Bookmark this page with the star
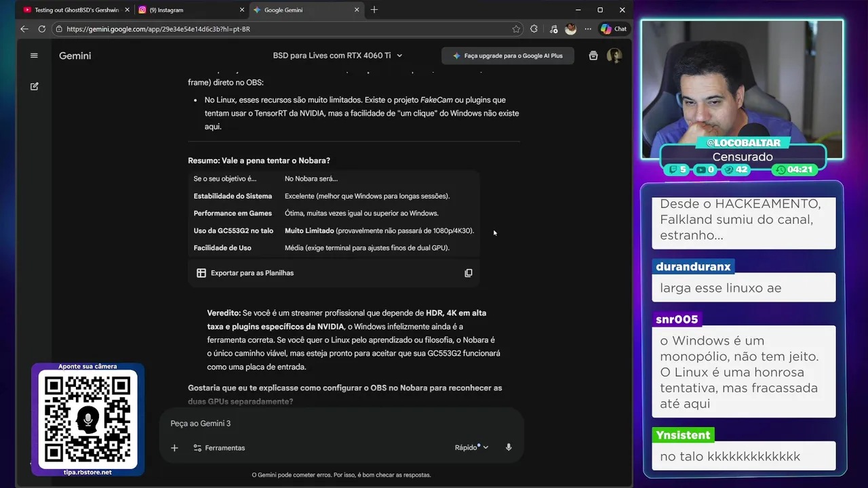The height and width of the screenshot is (488, 868). point(516,29)
